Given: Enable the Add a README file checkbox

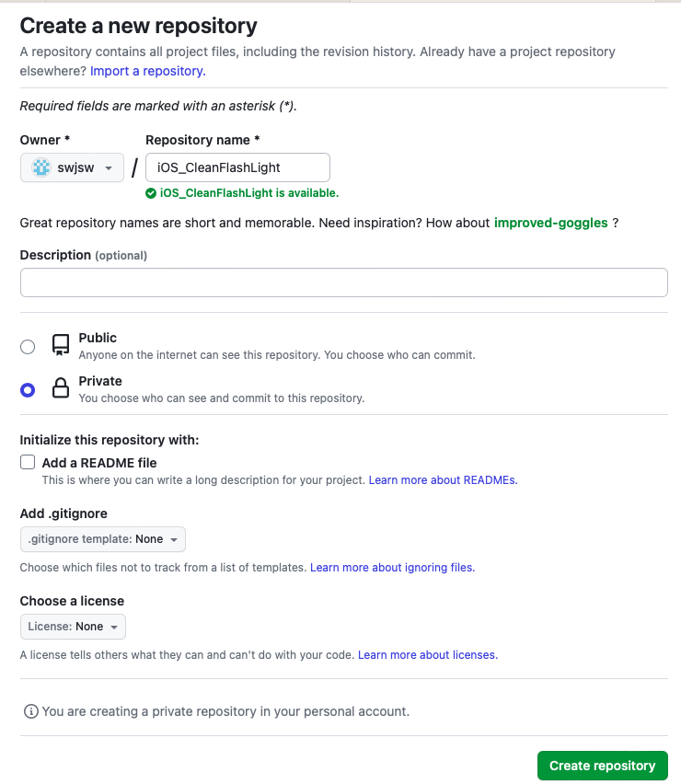Looking at the screenshot, I should click(x=28, y=462).
